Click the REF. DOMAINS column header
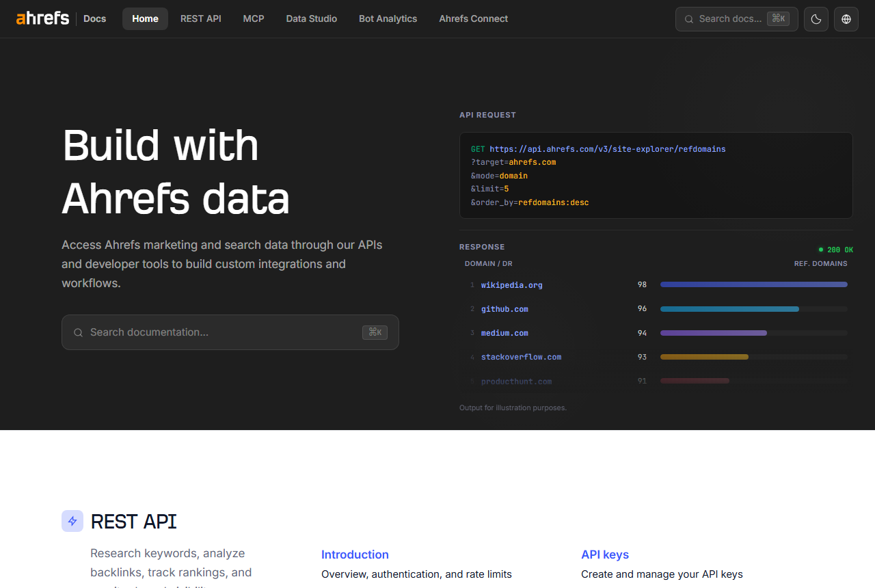Image resolution: width=875 pixels, height=588 pixels. coord(820,264)
